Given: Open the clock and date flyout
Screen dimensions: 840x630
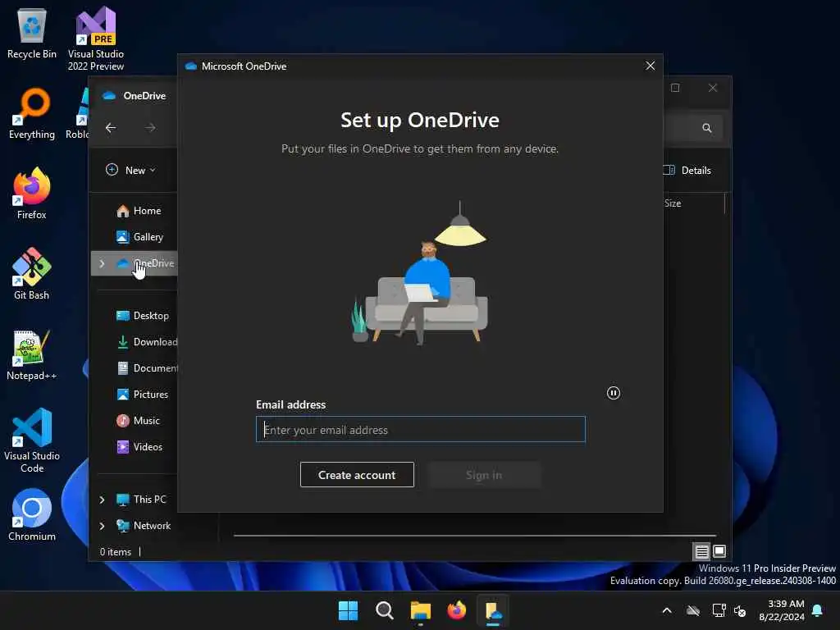Looking at the screenshot, I should click(x=782, y=610).
